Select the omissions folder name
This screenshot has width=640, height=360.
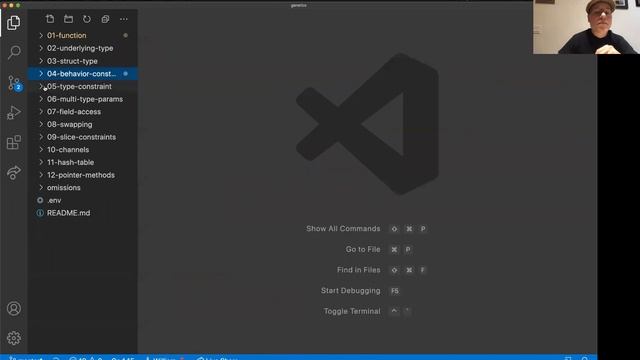coord(64,188)
